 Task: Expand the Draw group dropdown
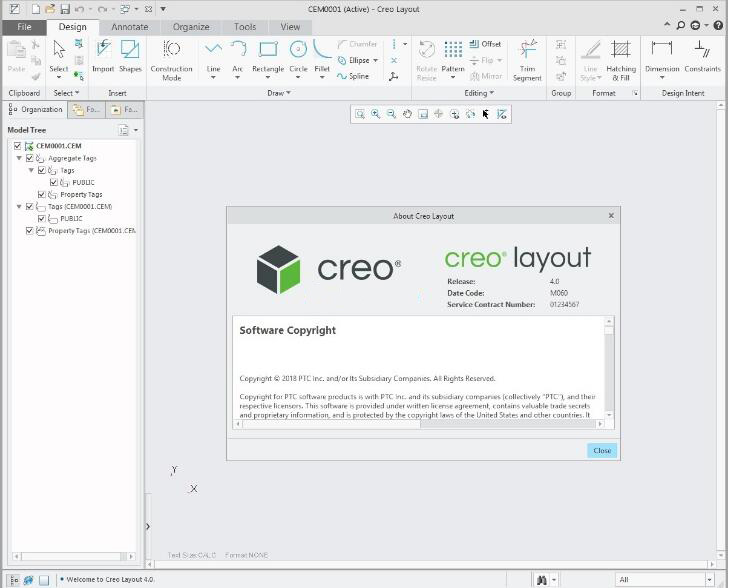pyautogui.click(x=279, y=93)
